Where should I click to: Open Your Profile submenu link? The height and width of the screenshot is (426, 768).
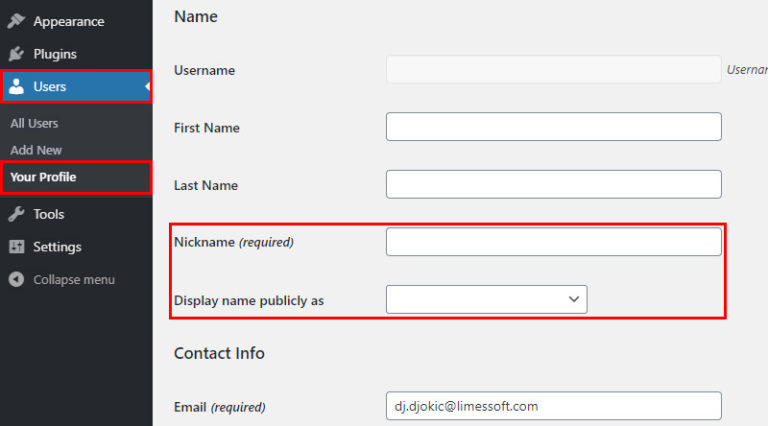pyautogui.click(x=43, y=177)
